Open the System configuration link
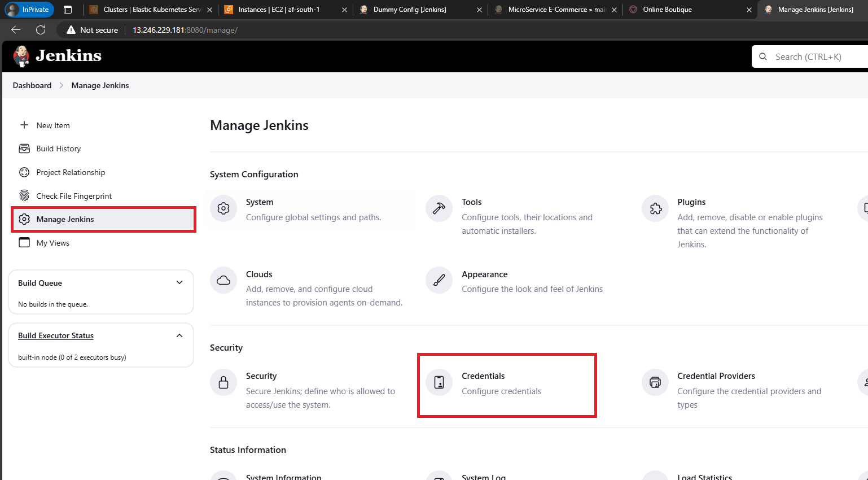Viewport: 868px width, 480px height. [x=260, y=202]
